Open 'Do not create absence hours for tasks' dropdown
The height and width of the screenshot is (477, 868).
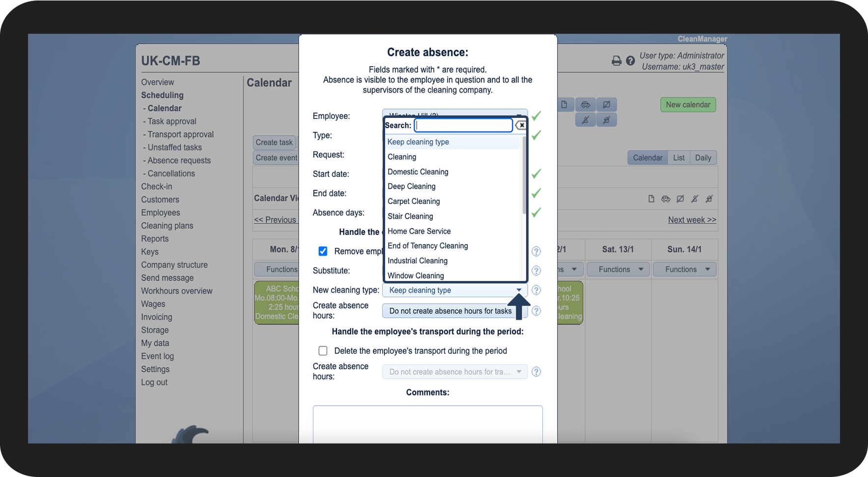pos(455,311)
